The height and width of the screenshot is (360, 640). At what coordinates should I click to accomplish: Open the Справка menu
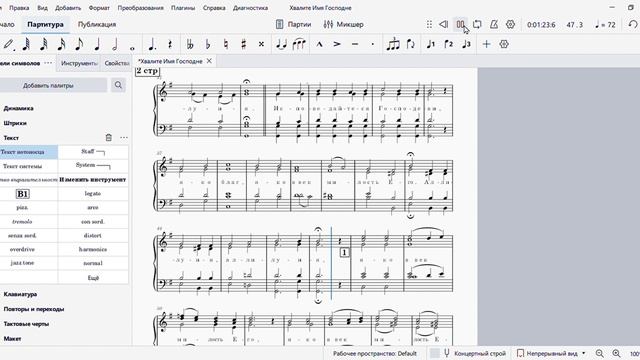click(x=214, y=8)
